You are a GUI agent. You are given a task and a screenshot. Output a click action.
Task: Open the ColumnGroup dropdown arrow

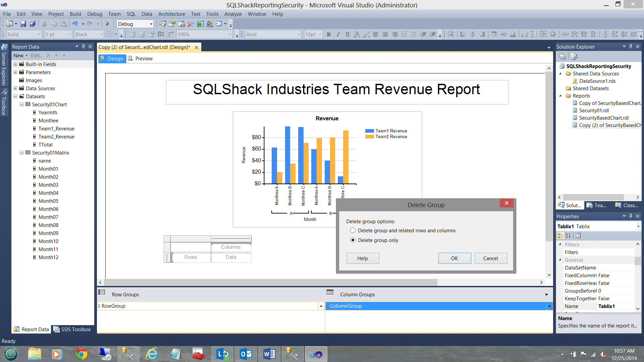pos(549,306)
